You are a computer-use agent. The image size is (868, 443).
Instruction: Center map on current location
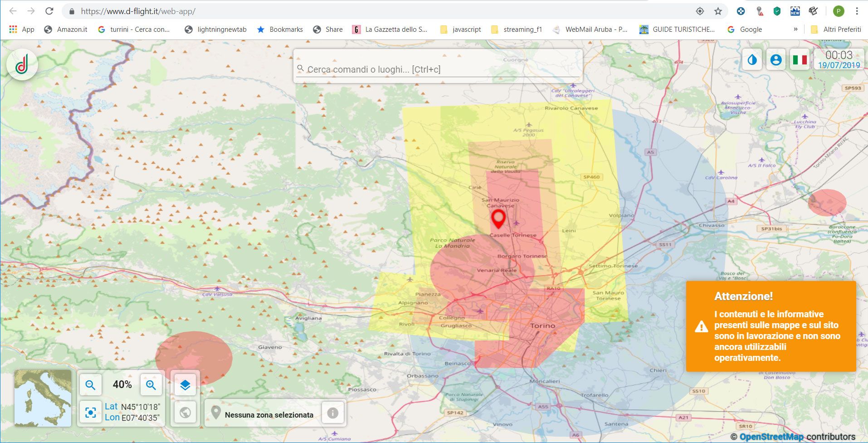pyautogui.click(x=91, y=413)
